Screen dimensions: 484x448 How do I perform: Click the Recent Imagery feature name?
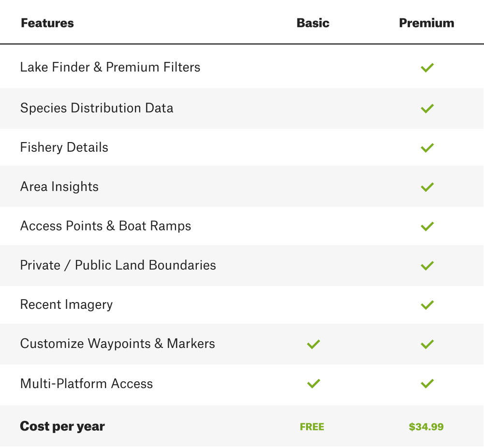[x=66, y=304]
